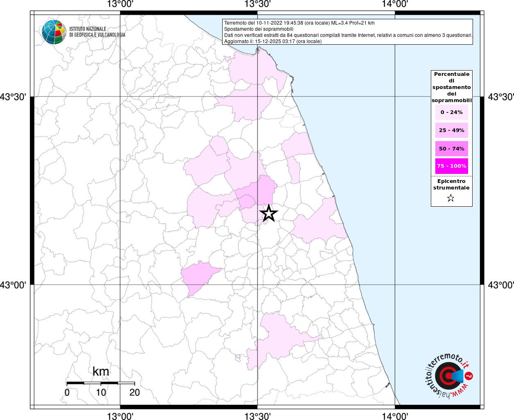The height and width of the screenshot is (420, 514).
Task: Click the 'km' label above the scale bar
Action: tap(101, 372)
